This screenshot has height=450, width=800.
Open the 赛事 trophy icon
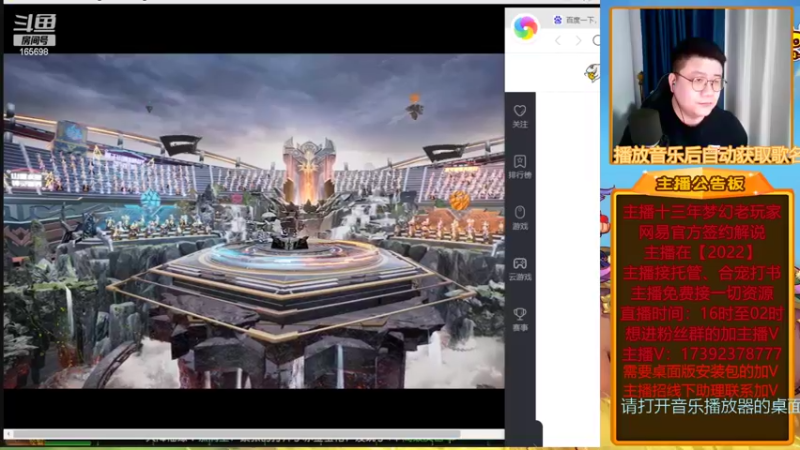(520, 314)
